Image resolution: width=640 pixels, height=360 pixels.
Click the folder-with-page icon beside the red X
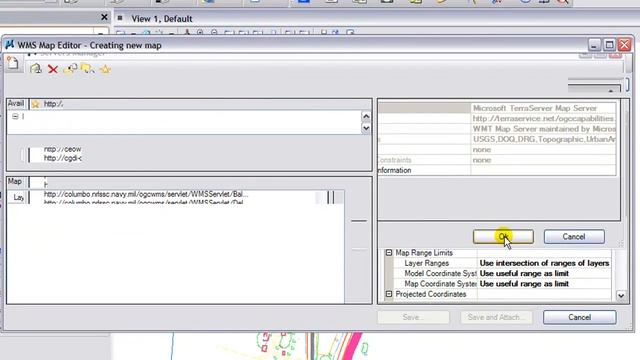[70, 69]
